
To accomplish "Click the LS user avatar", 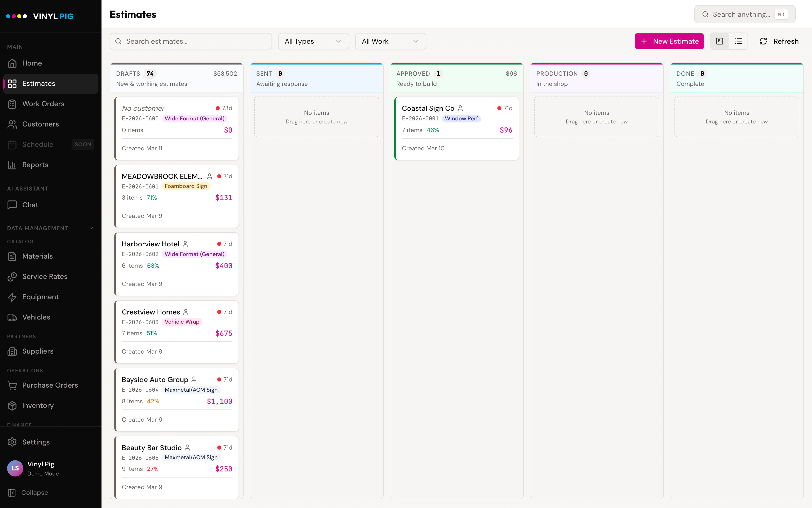I will tap(15, 468).
